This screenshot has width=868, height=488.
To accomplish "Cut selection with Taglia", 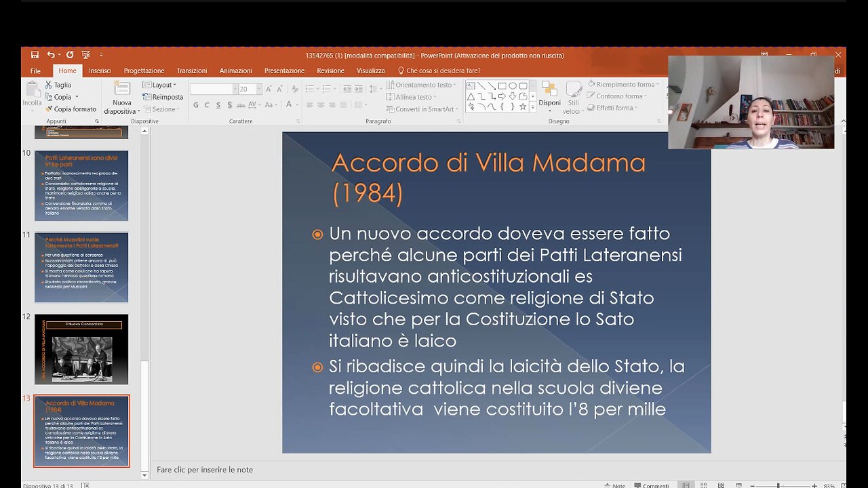I will [58, 85].
